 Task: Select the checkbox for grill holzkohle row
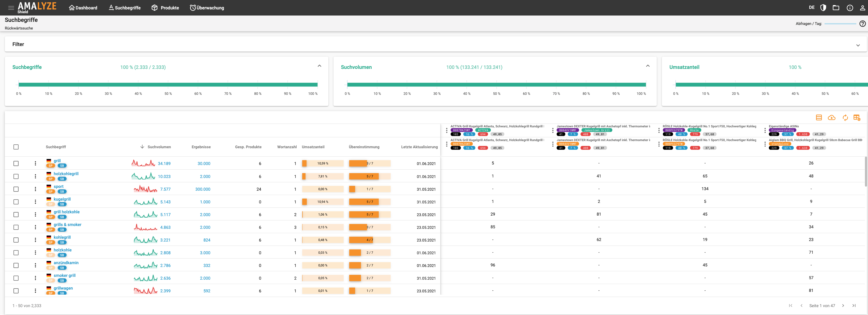[x=16, y=215]
